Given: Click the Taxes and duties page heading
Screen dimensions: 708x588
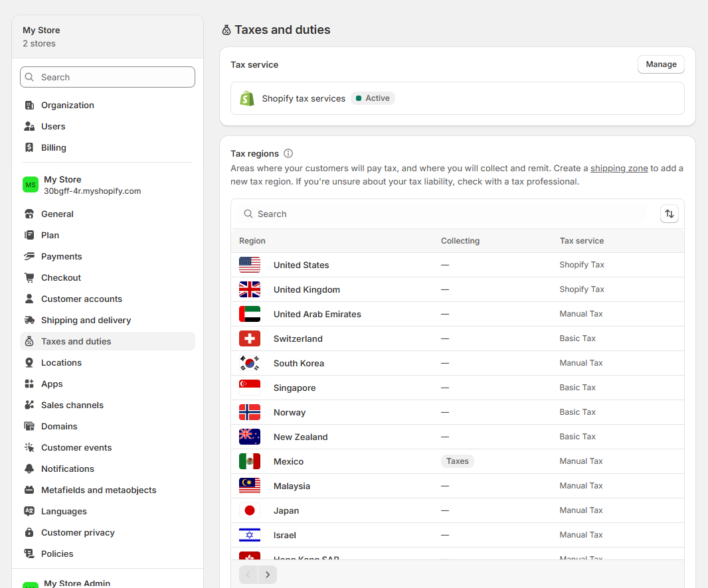Looking at the screenshot, I should pos(283,30).
